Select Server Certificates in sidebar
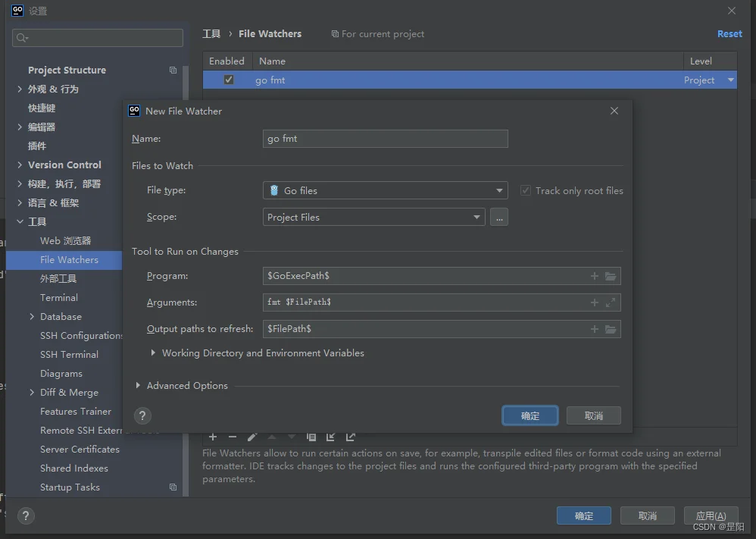This screenshot has height=539, width=756. point(80,450)
